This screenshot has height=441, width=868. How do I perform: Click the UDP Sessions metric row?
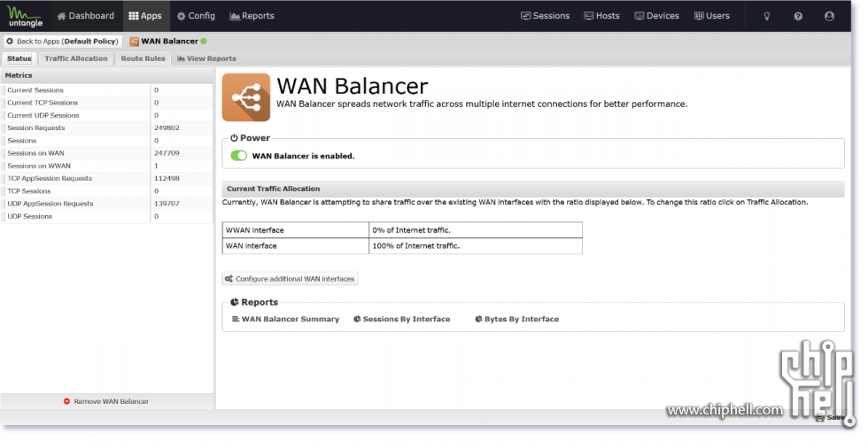107,216
